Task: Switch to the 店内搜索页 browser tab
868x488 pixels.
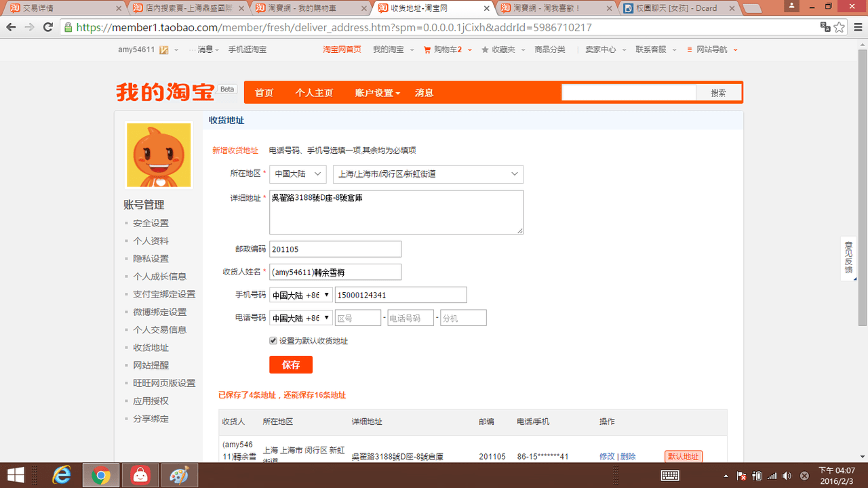Action: [189, 8]
